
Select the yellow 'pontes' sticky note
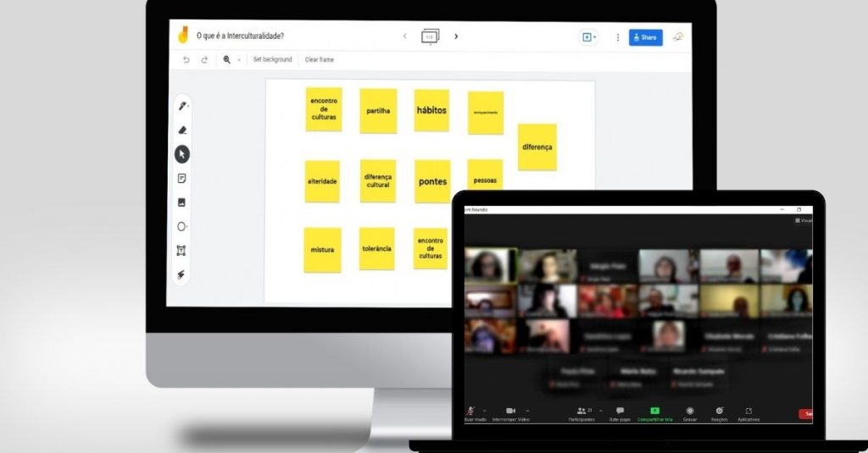tap(432, 181)
